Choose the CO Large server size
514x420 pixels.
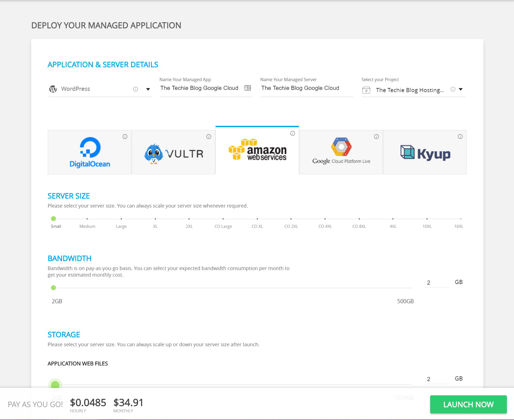[223, 226]
